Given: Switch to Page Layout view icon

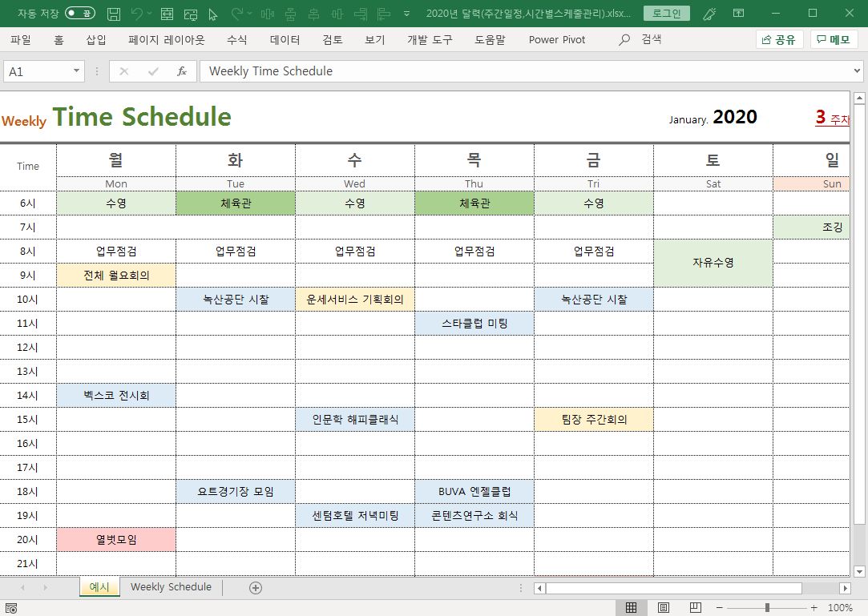Looking at the screenshot, I should [x=663, y=608].
